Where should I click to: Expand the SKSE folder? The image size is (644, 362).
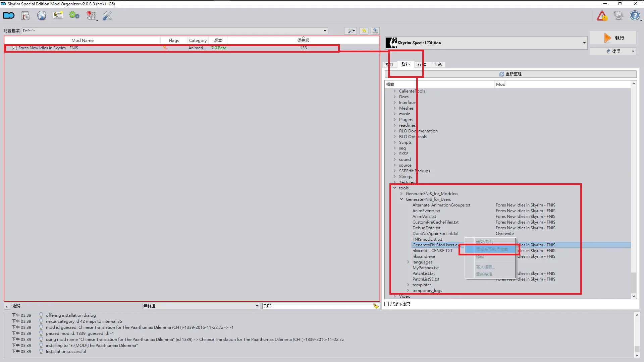(394, 154)
